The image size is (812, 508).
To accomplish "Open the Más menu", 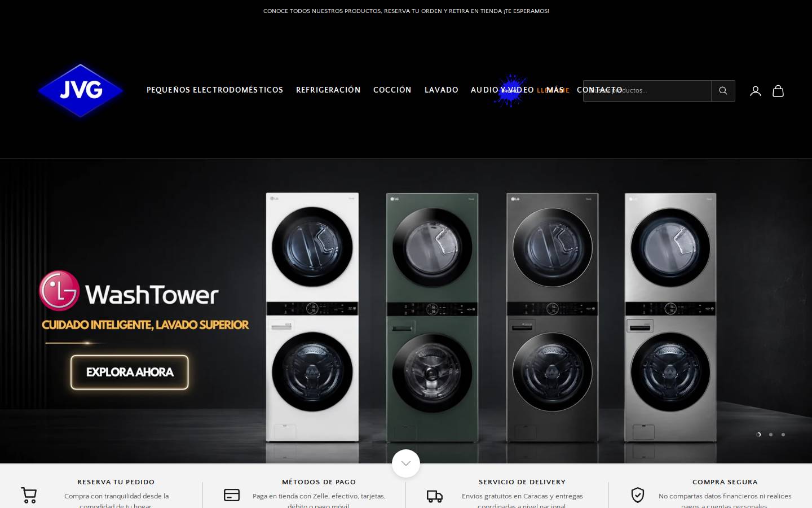I will 555,90.
